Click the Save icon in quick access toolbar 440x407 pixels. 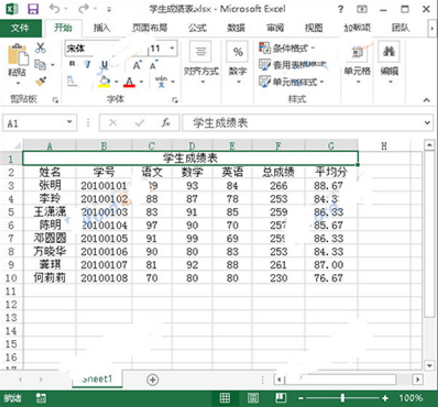click(33, 9)
